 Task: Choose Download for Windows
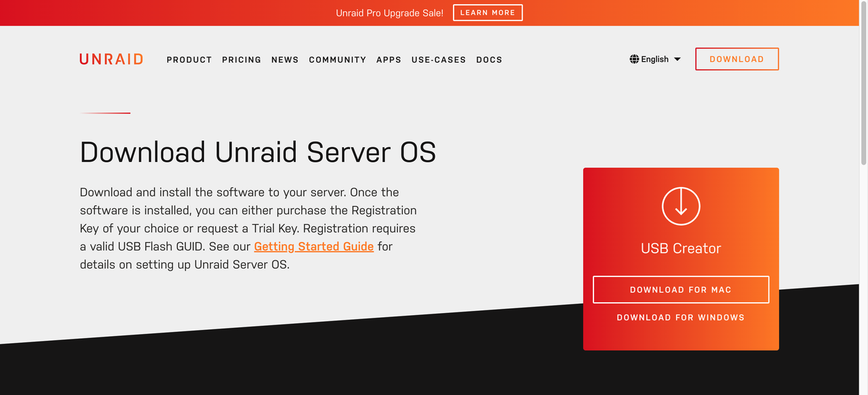(680, 317)
